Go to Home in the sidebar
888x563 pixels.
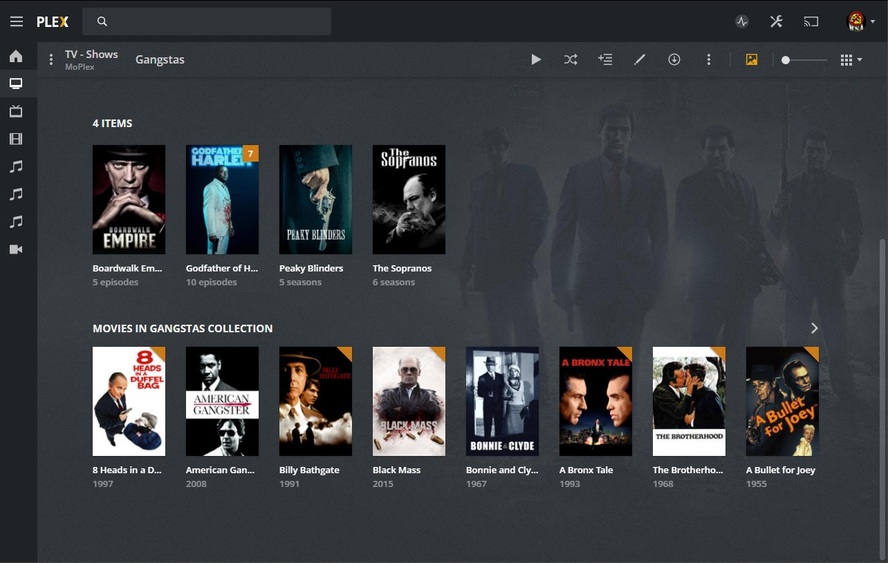click(x=16, y=56)
